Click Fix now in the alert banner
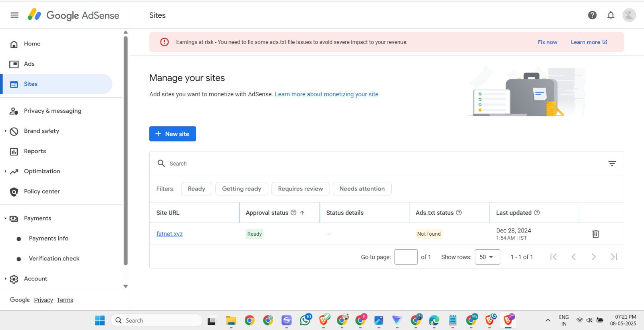This screenshot has width=644, height=330. tap(547, 42)
